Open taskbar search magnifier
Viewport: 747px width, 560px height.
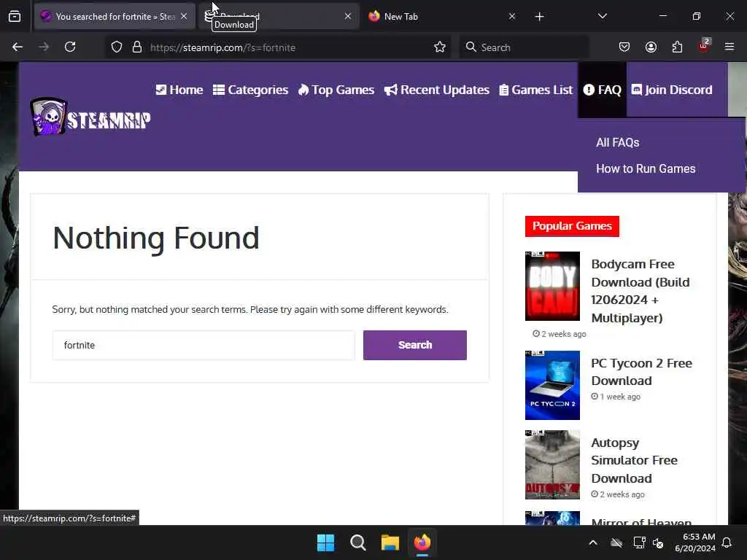click(357, 542)
